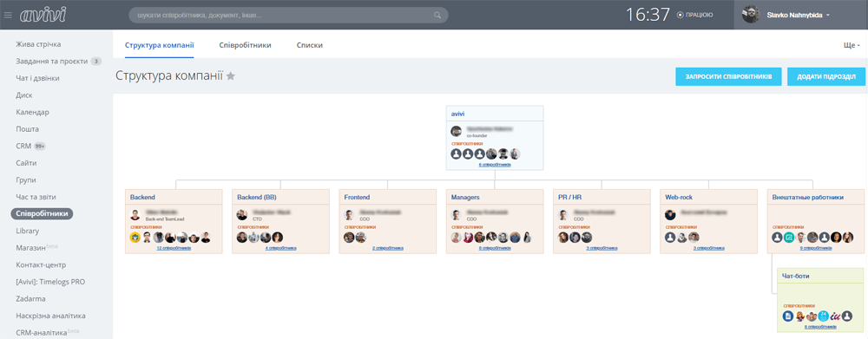
Task: Open the hamburger menu icon
Action: point(8,15)
